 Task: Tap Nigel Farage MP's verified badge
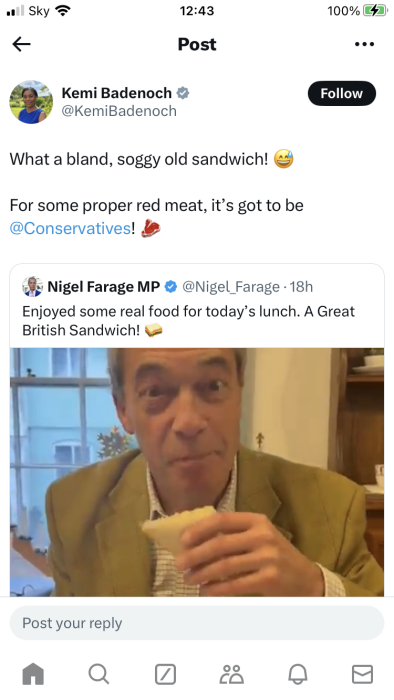(171, 287)
